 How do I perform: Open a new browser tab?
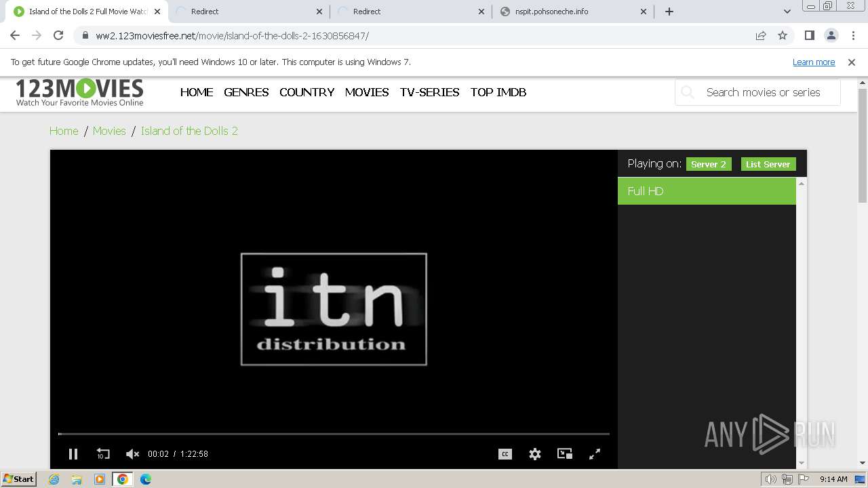coord(669,12)
